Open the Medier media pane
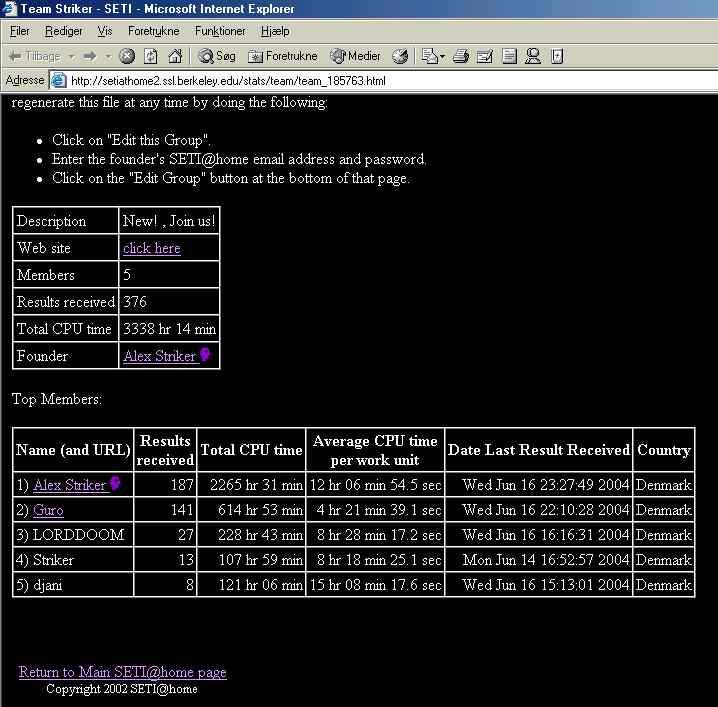 356,56
